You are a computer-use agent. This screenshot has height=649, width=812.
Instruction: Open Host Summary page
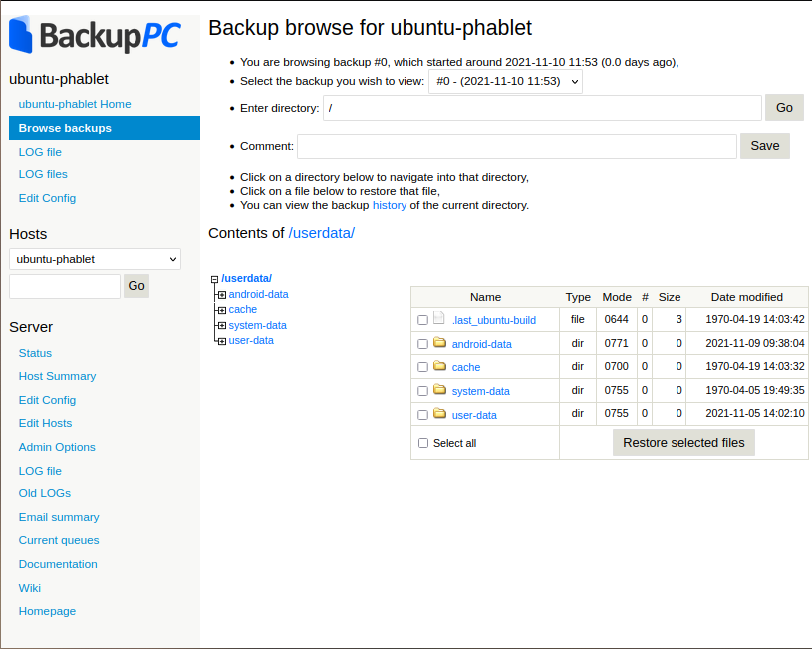pyautogui.click(x=57, y=376)
